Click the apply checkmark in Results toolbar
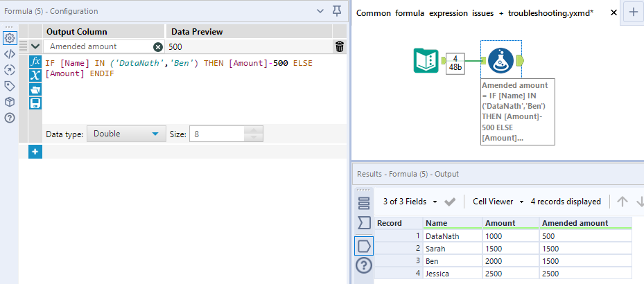 [450, 202]
